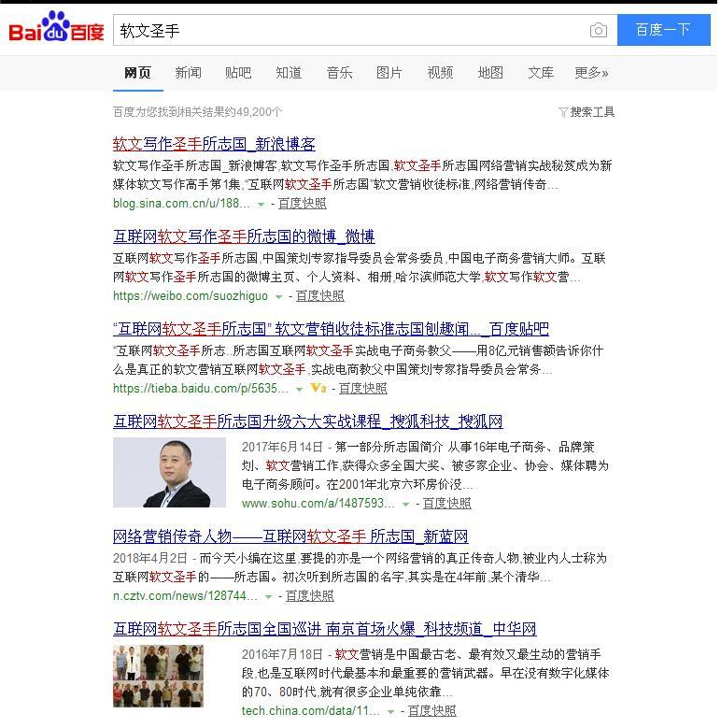The width and height of the screenshot is (721, 728).
Task: Click the date 2017年6月14日 in the sohu snippet
Action: click(x=282, y=447)
